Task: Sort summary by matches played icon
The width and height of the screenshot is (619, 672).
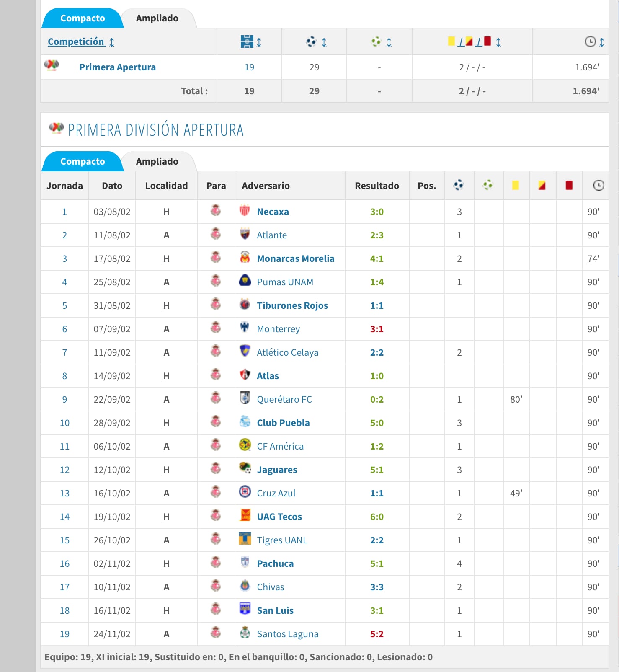Action: pyautogui.click(x=250, y=42)
